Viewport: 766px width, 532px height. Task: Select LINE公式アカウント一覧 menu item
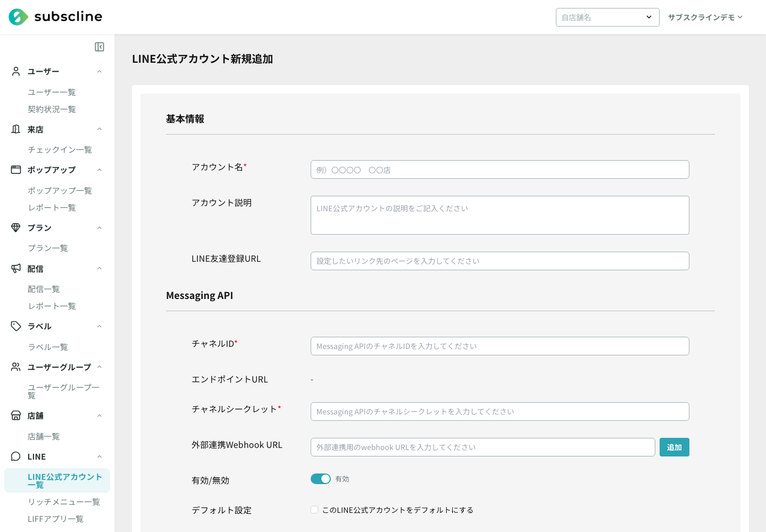(57, 480)
